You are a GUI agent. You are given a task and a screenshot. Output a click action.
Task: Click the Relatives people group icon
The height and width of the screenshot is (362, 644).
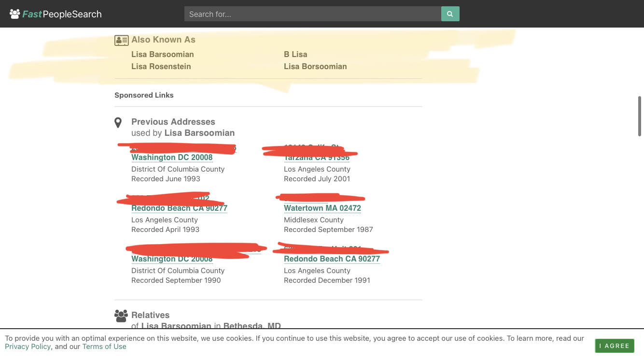(121, 316)
